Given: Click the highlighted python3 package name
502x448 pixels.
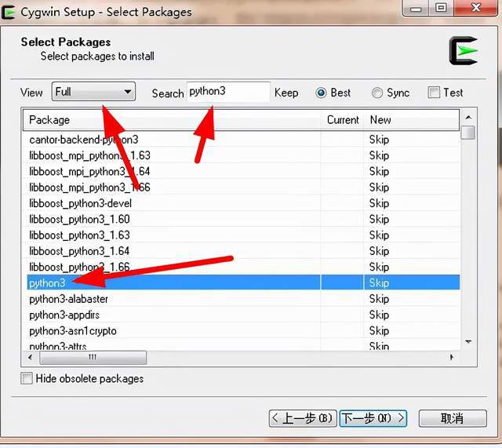Looking at the screenshot, I should click(x=47, y=283).
